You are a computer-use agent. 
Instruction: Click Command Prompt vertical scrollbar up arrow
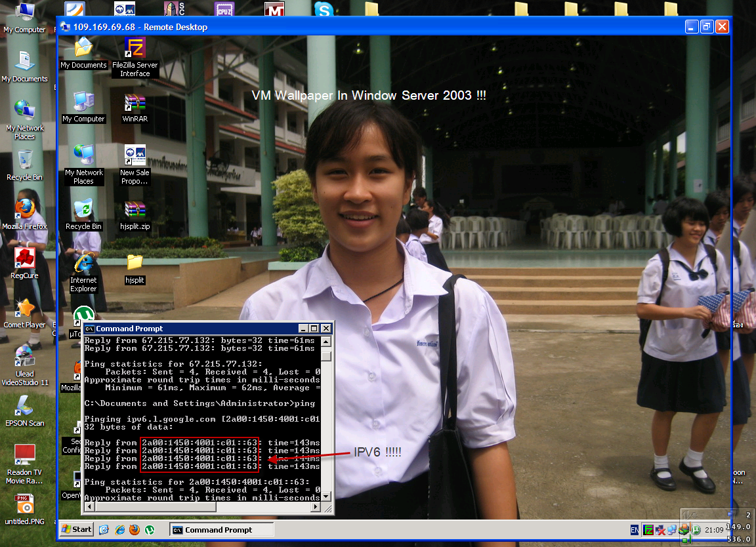tap(326, 342)
